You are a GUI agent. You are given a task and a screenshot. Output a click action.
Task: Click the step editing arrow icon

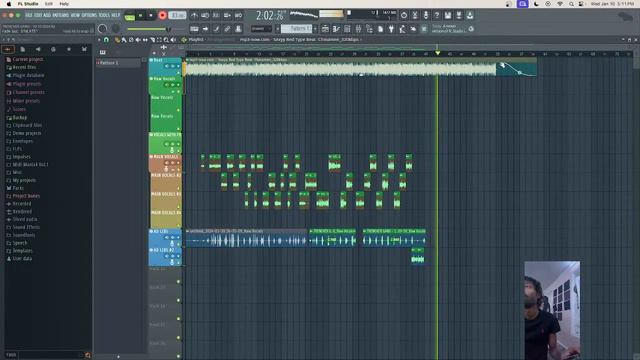pyautogui.click(x=205, y=29)
